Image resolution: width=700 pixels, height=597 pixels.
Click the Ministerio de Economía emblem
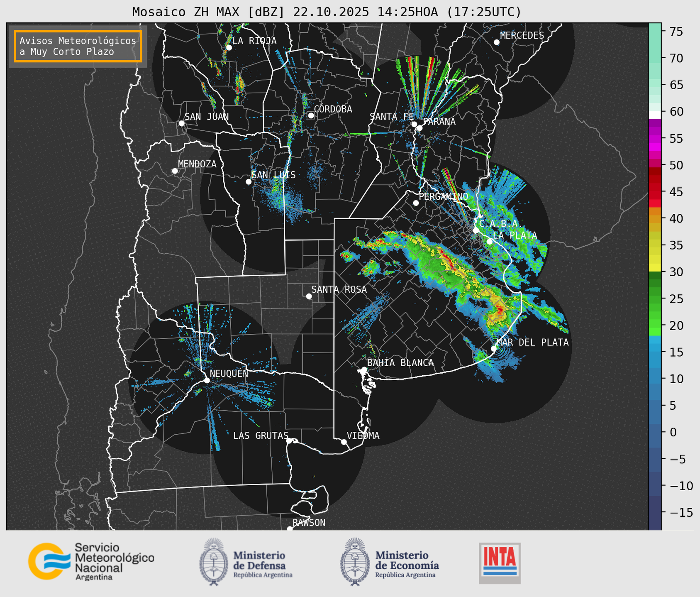[x=356, y=562]
